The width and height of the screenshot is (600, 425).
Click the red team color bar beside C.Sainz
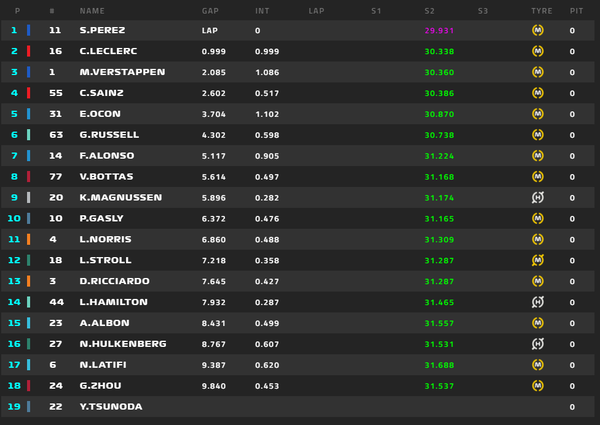click(x=29, y=93)
